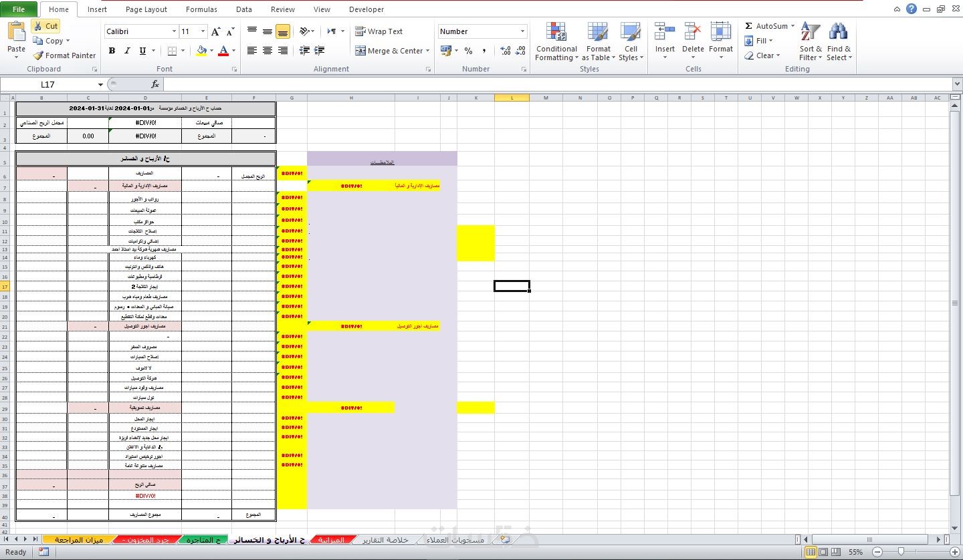Screen dimensions: 963x560
Task: Decrease indent in the Alignment group
Action: click(304, 51)
